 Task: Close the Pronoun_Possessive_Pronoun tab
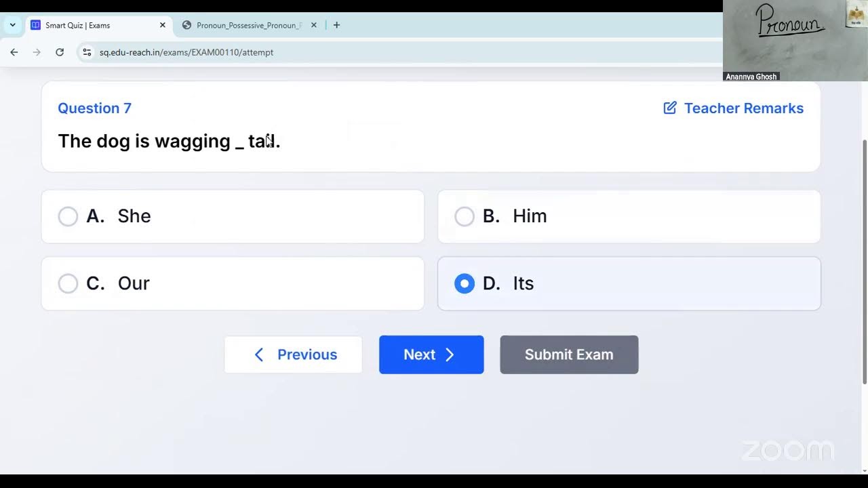click(x=314, y=25)
